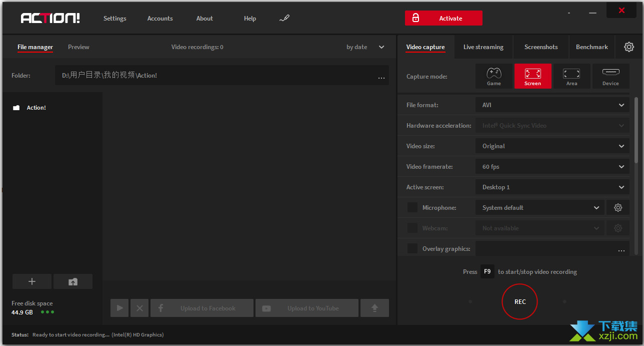This screenshot has height=346, width=644.
Task: Play the selected recording
Action: [x=119, y=308]
